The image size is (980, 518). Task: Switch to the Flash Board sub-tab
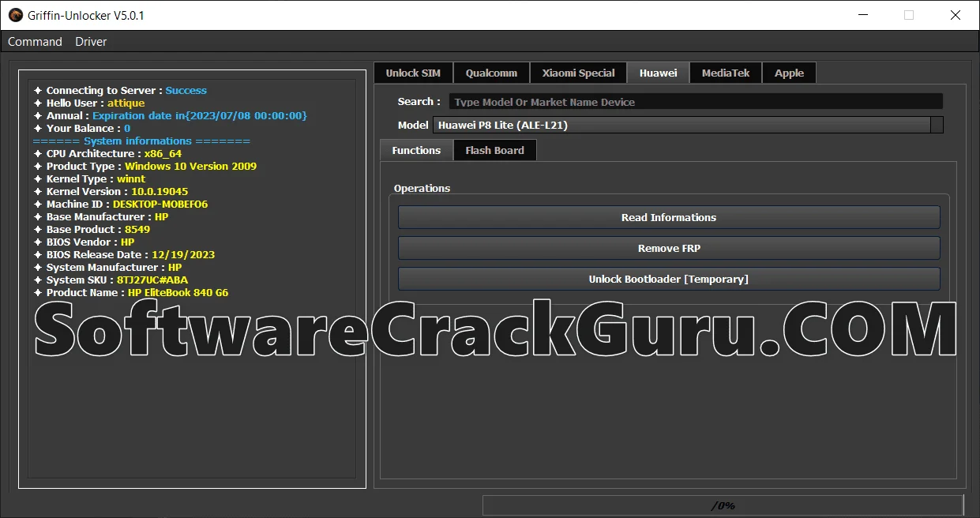click(x=494, y=150)
